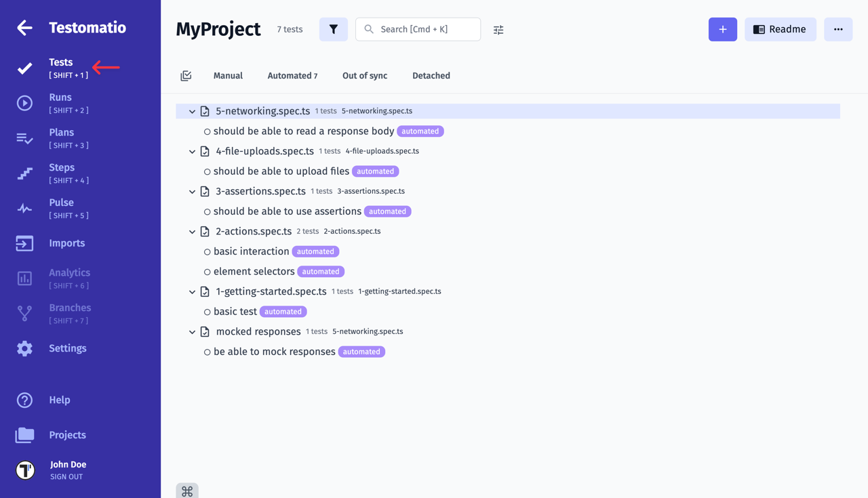Select the circle beside should be able to upload files
Screen dimensions: 868x498
pyautogui.click(x=207, y=171)
